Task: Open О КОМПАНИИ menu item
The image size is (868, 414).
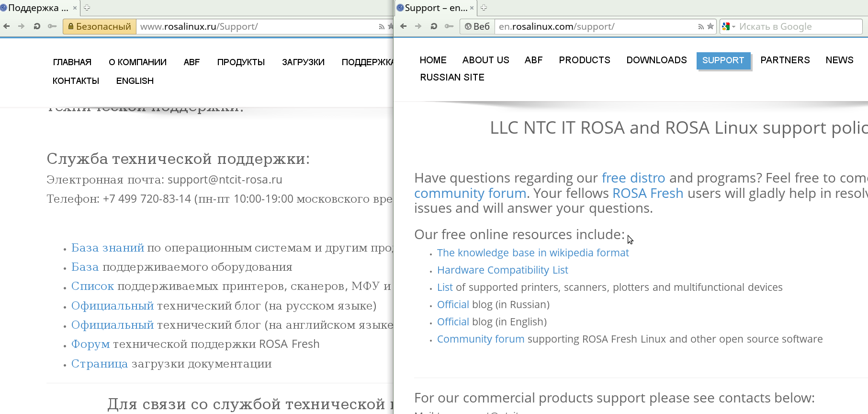Action: coord(138,62)
